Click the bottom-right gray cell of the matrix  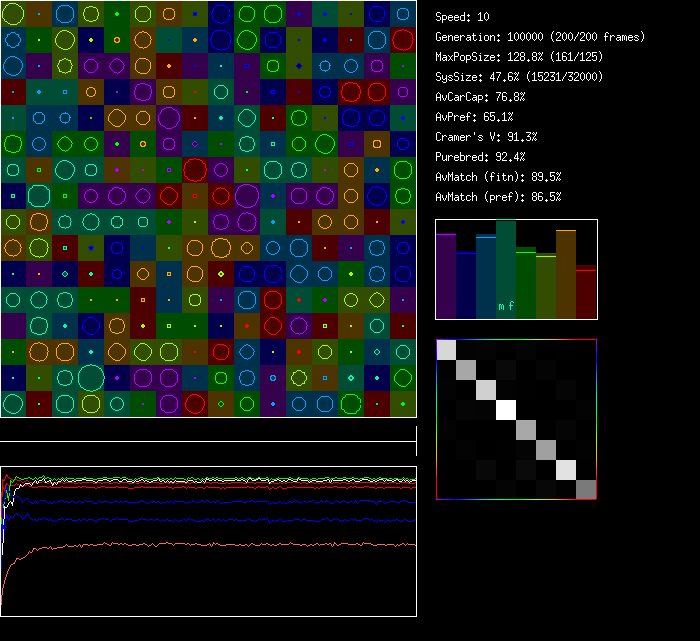586,489
